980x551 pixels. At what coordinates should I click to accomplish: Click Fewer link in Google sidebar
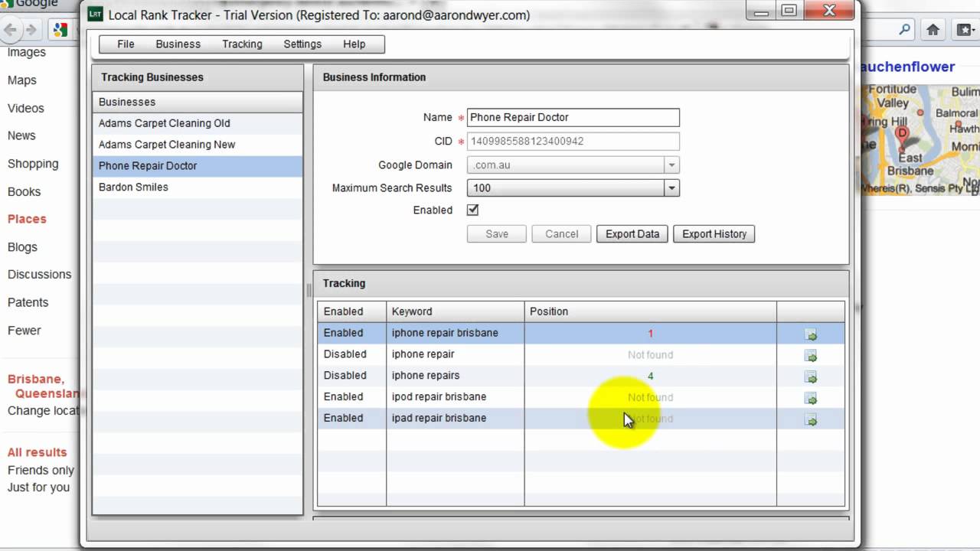(x=24, y=331)
